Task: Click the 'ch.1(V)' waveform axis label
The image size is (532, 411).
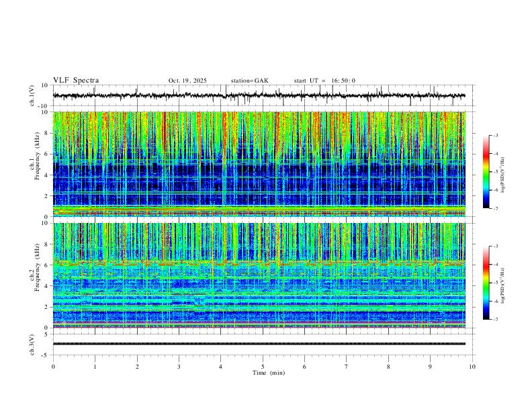Action: (x=32, y=95)
